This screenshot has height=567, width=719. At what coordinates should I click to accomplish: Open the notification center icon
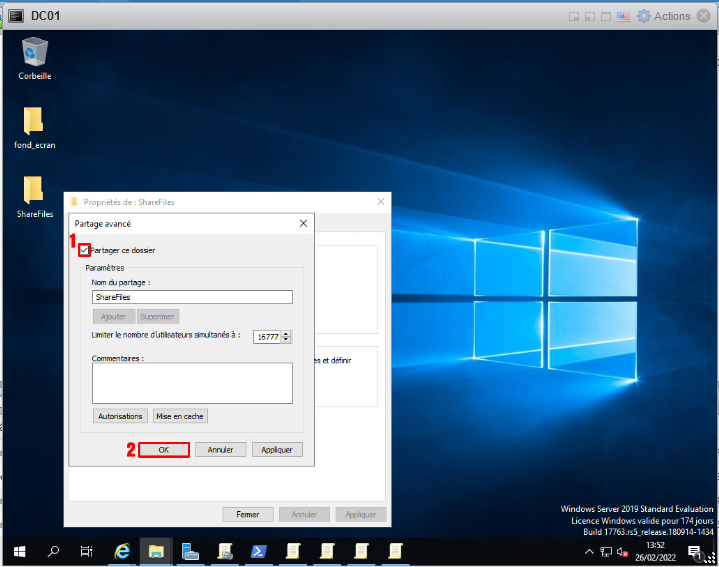pos(694,551)
